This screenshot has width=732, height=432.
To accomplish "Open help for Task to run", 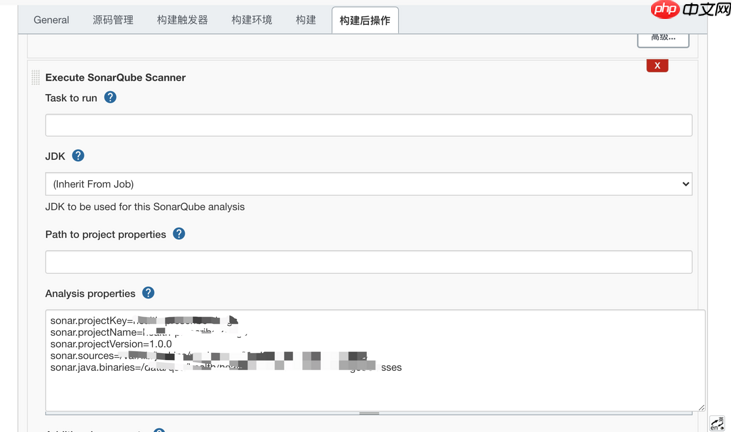I will pos(110,97).
